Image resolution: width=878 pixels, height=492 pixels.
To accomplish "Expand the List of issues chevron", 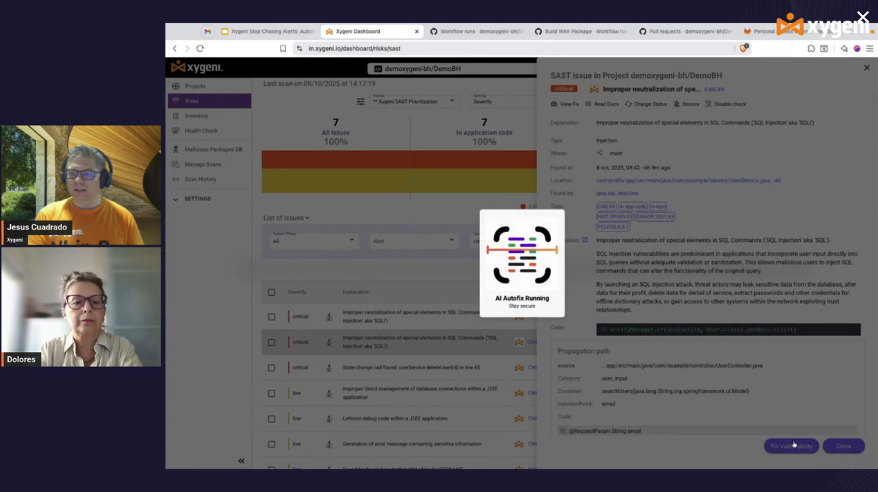I will pyautogui.click(x=307, y=218).
